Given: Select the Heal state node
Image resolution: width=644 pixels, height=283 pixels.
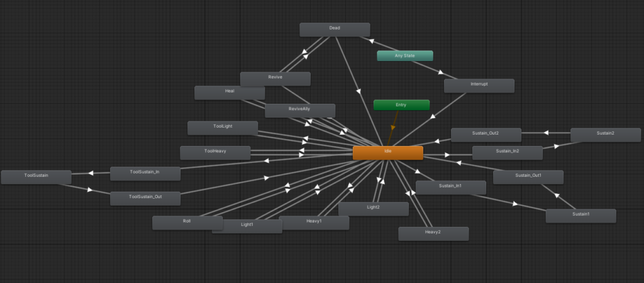Looking at the screenshot, I should (230, 93).
